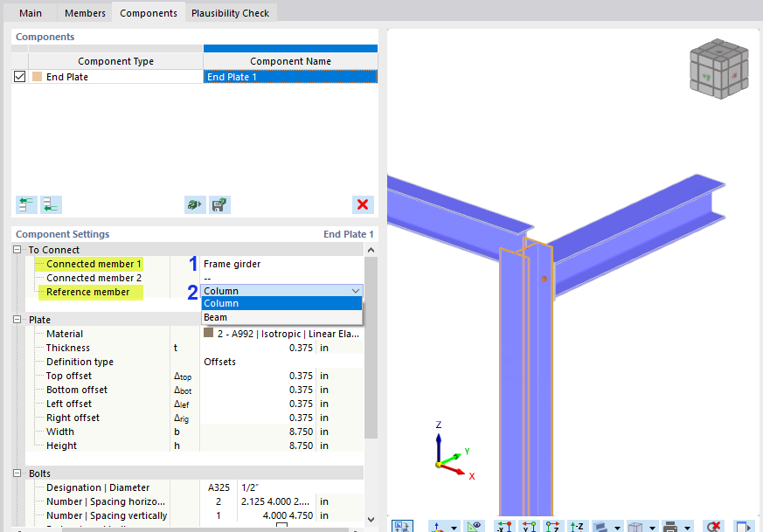The image size is (763, 532).
Task: Click the horizontal spacing values cell
Action: [276, 501]
